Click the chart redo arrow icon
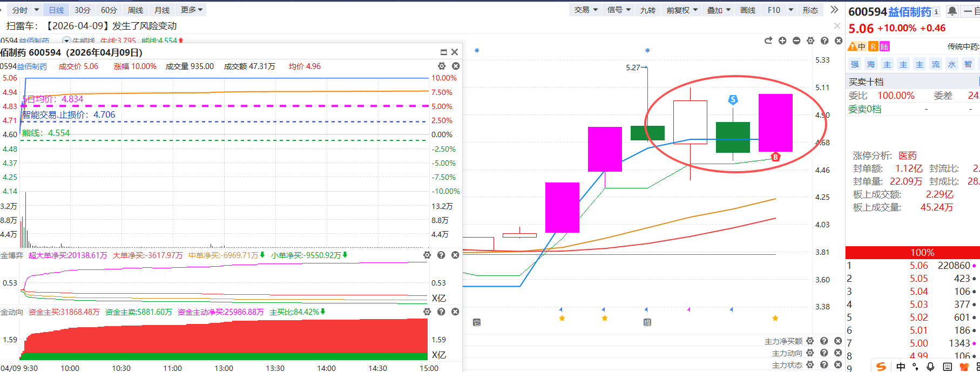Image resolution: width=980 pixels, height=372 pixels. coord(768,40)
